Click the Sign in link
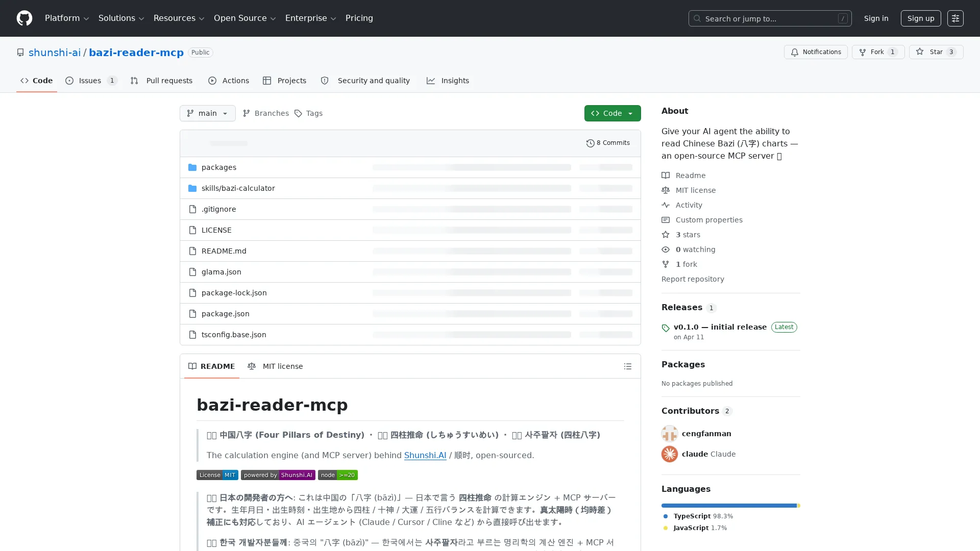 [x=876, y=18]
